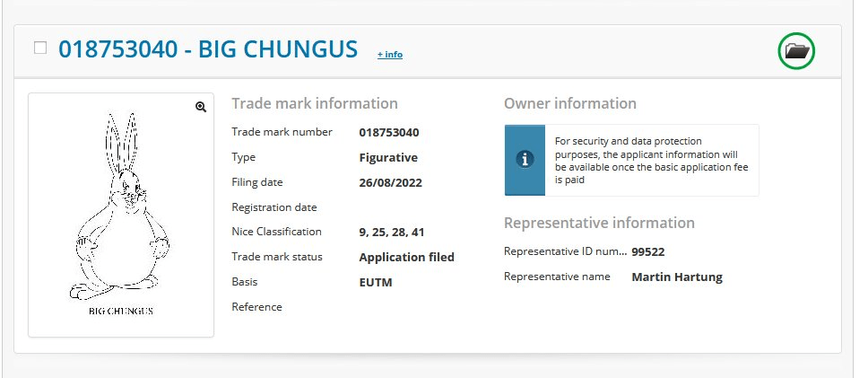Click the BIG CHUNGUS caption under drawing
The height and width of the screenshot is (378, 868).
point(121,311)
